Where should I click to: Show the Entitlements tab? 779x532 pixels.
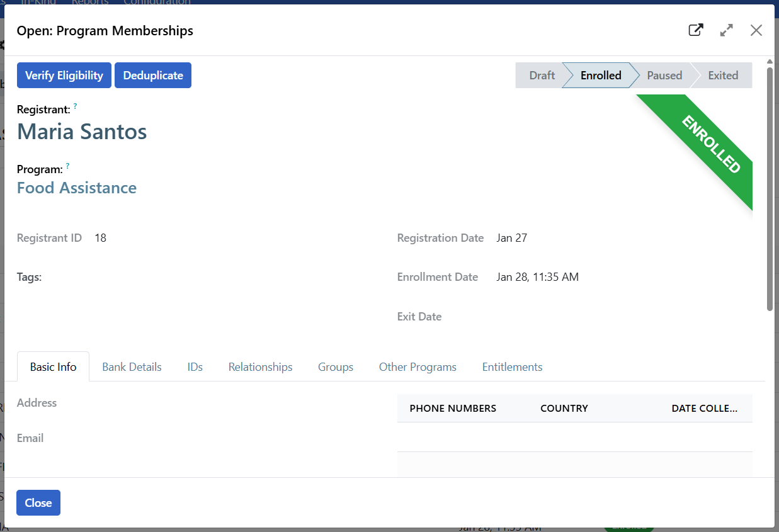click(x=511, y=367)
